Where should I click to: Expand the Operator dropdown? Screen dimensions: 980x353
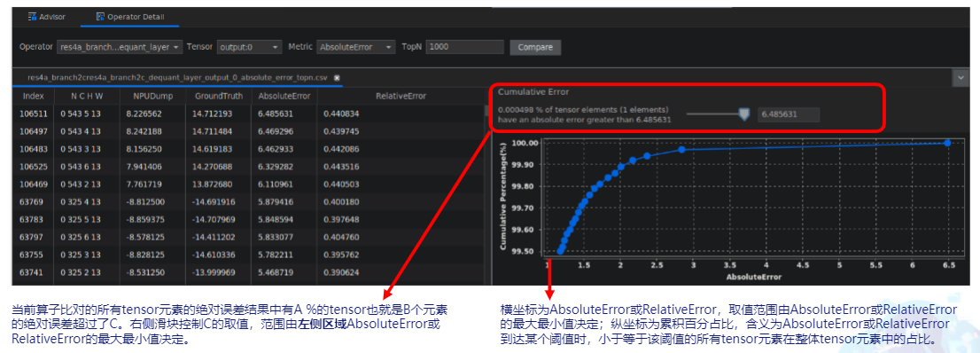pyautogui.click(x=120, y=47)
